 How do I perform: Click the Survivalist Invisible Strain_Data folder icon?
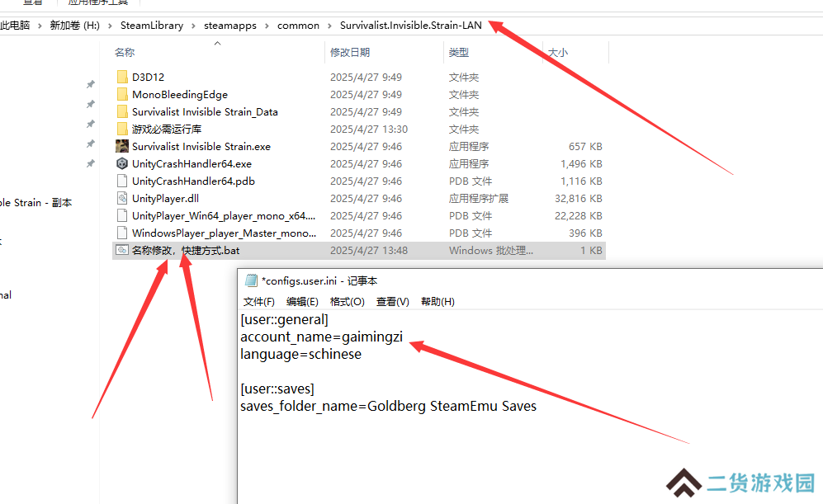(122, 111)
